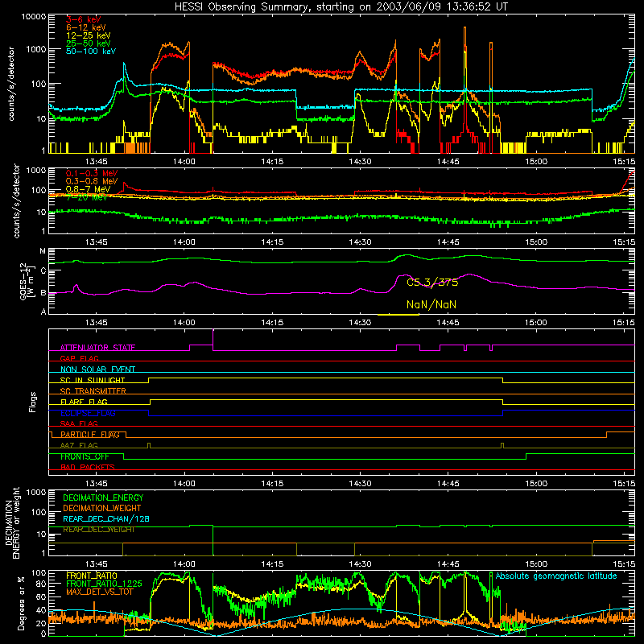The width and height of the screenshot is (644, 644).
Task: Select the 0.3-0.8 MeV legend label
Action: pos(92,181)
